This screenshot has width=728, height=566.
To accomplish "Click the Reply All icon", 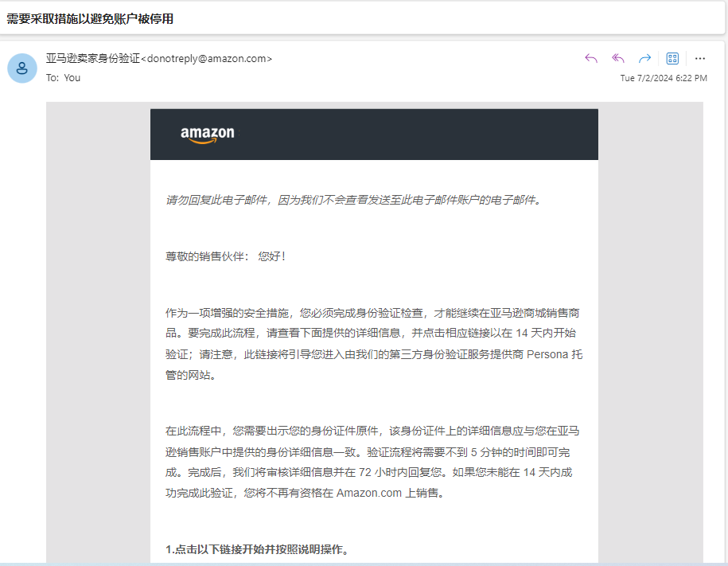I will [617, 58].
